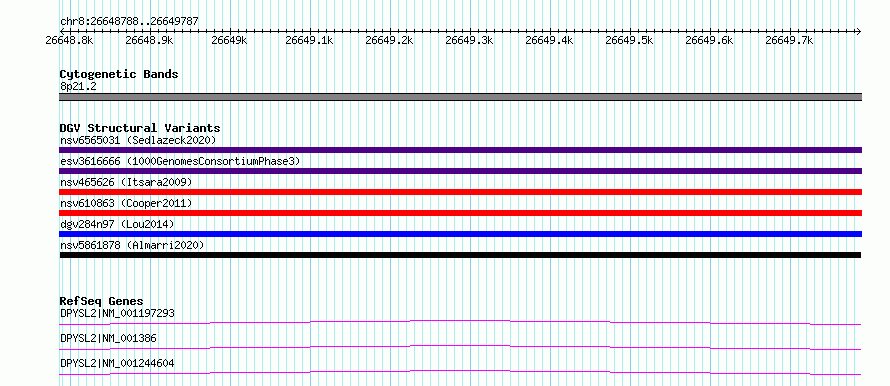This screenshot has height=386, width=890.
Task: Click the 26649k ruler tick label
Action: [x=229, y=40]
